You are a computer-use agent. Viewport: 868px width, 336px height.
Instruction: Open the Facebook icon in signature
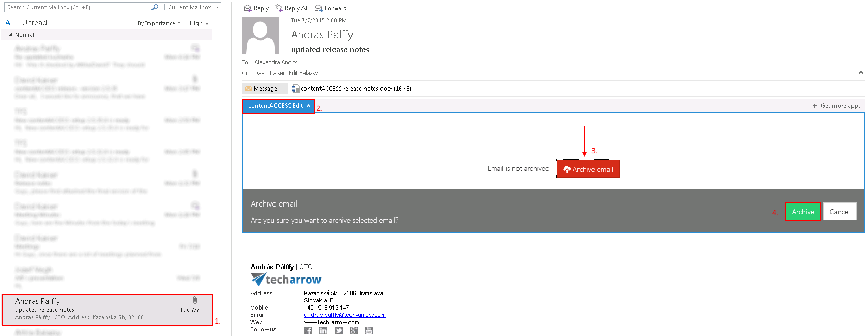click(x=308, y=330)
